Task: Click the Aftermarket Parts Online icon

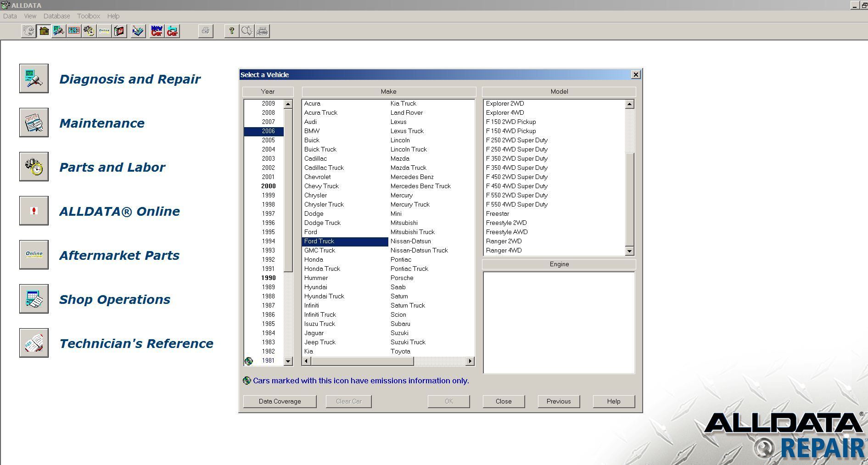Action: click(34, 255)
